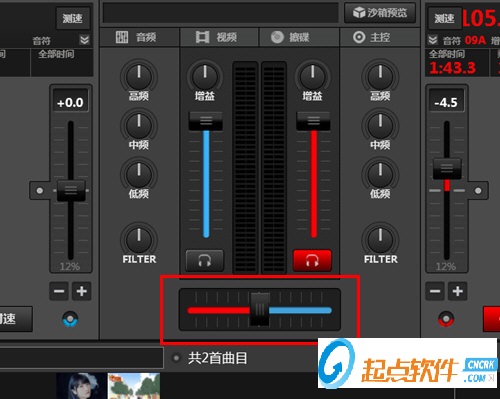Click the left deck 全部时间 label
Viewport: 500px width, 399px height.
click(x=56, y=54)
